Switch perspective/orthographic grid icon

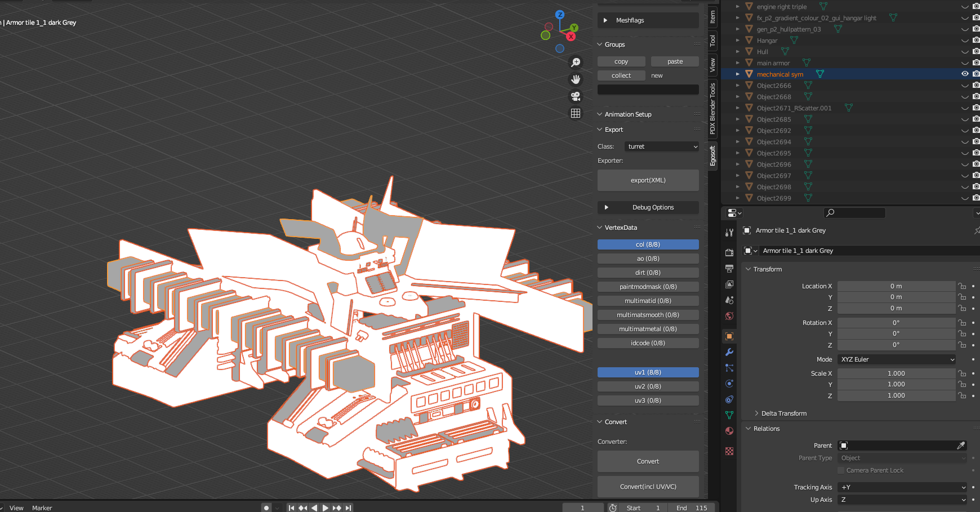(x=576, y=113)
